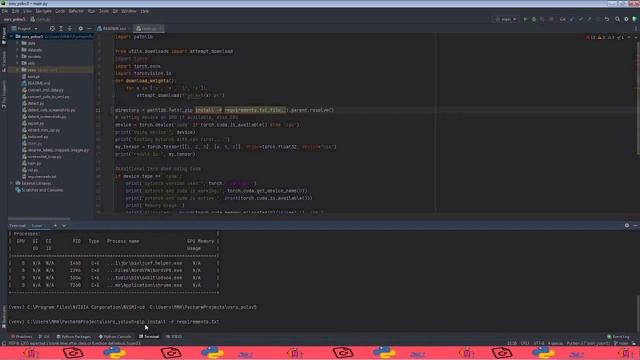The image size is (640, 360).
Task: Expand the utils folder in tree
Action: 18,63
